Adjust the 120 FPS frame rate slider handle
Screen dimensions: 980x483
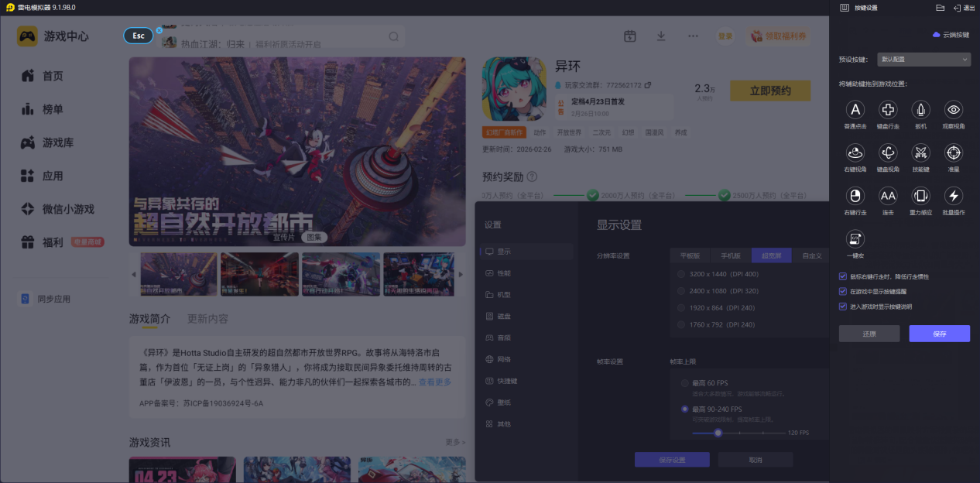point(718,433)
